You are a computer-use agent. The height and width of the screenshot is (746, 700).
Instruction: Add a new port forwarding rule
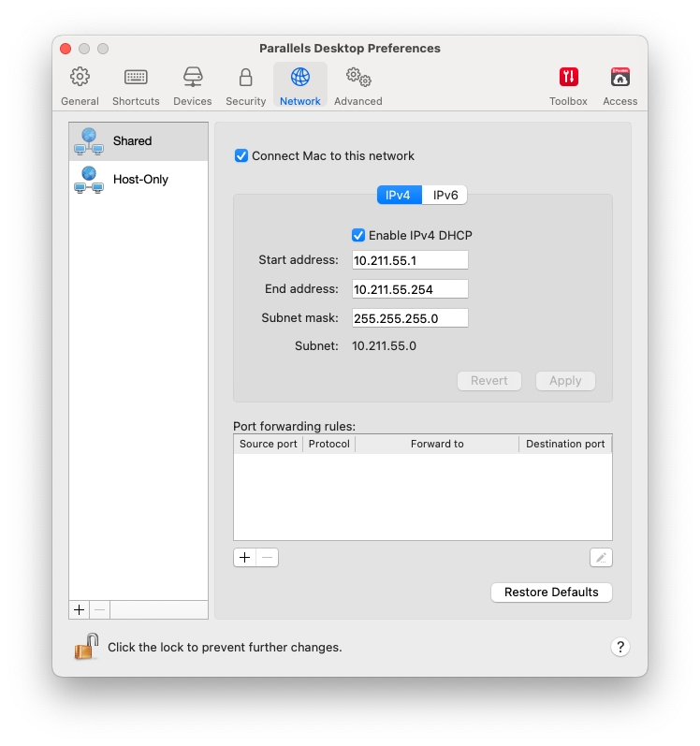(x=244, y=558)
